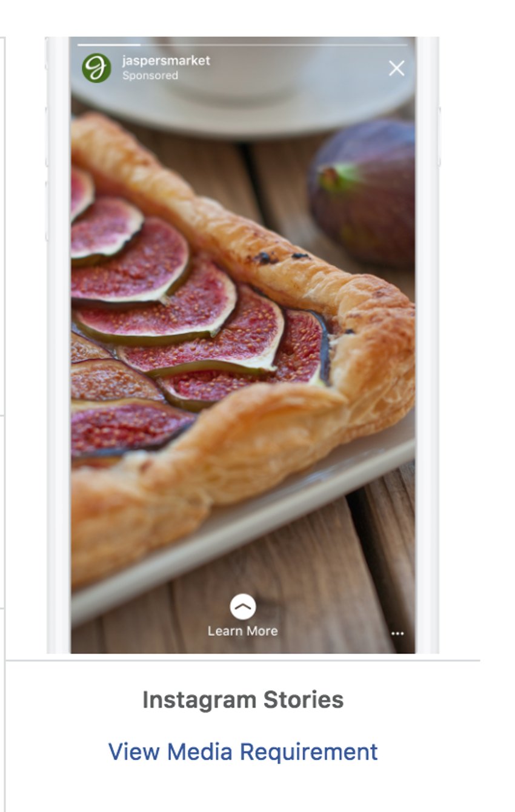Open the View Media Requirement link
Screen dimensions: 515x812
243,752
